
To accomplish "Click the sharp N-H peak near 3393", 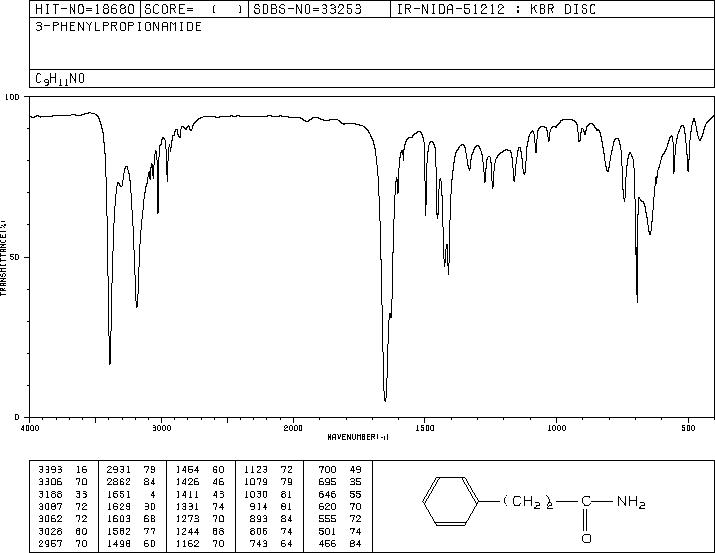I will pyautogui.click(x=110, y=362).
